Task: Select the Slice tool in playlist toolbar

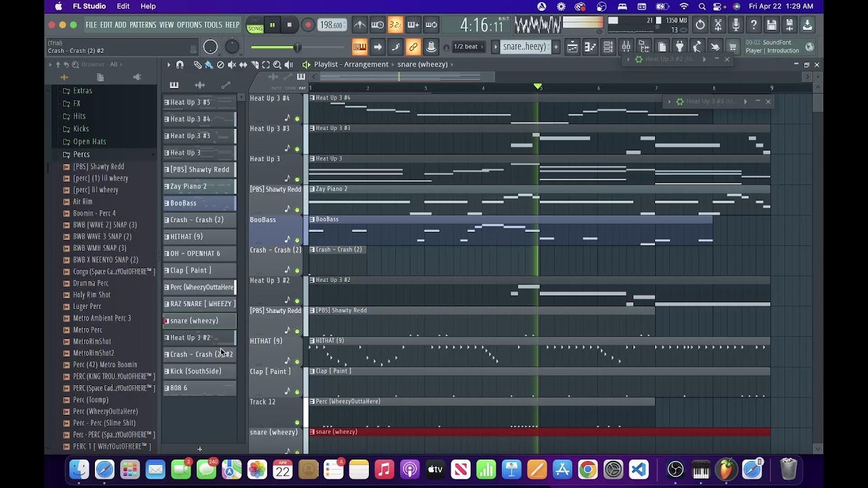Action: 255,64
